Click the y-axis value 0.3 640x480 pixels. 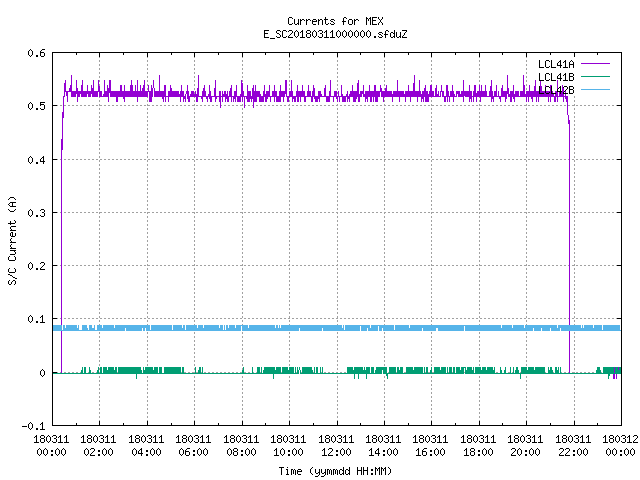[x=36, y=213]
